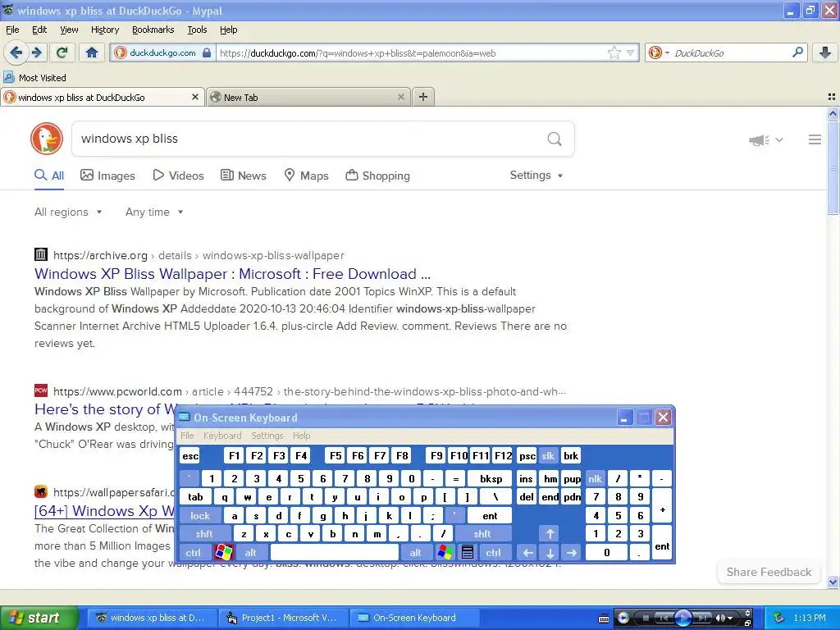Viewport: 840px width, 630px height.
Task: Click the DuckDuckGo duck logo
Action: [47, 139]
